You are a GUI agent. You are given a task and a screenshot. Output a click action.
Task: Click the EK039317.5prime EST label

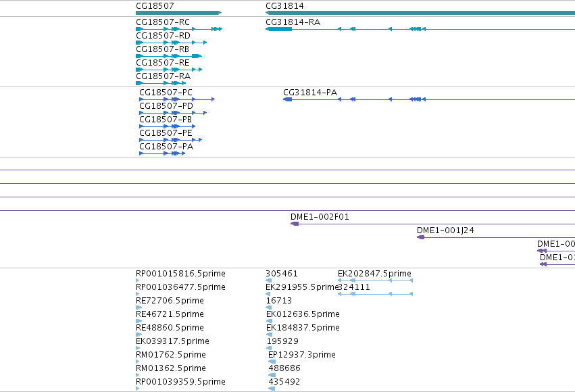tap(173, 341)
